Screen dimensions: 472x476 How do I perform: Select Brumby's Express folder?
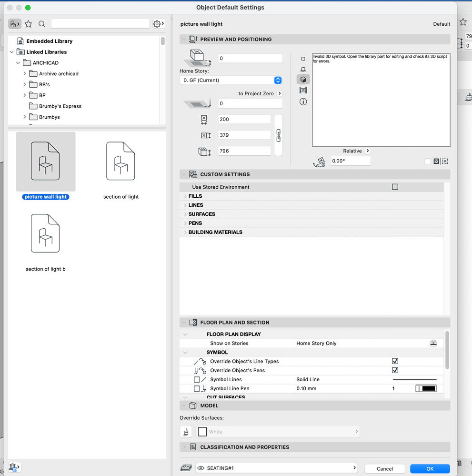click(60, 106)
